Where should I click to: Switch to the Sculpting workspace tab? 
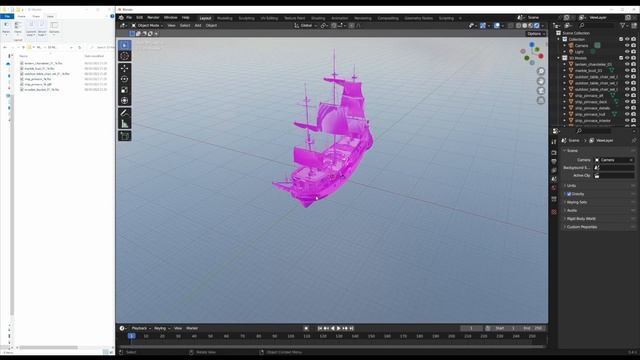pos(247,18)
